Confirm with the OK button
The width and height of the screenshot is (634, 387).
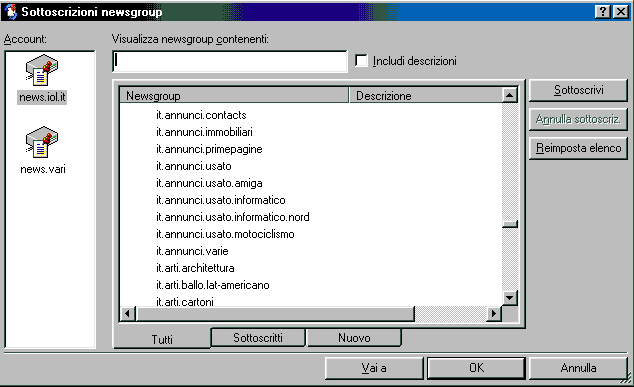[476, 368]
